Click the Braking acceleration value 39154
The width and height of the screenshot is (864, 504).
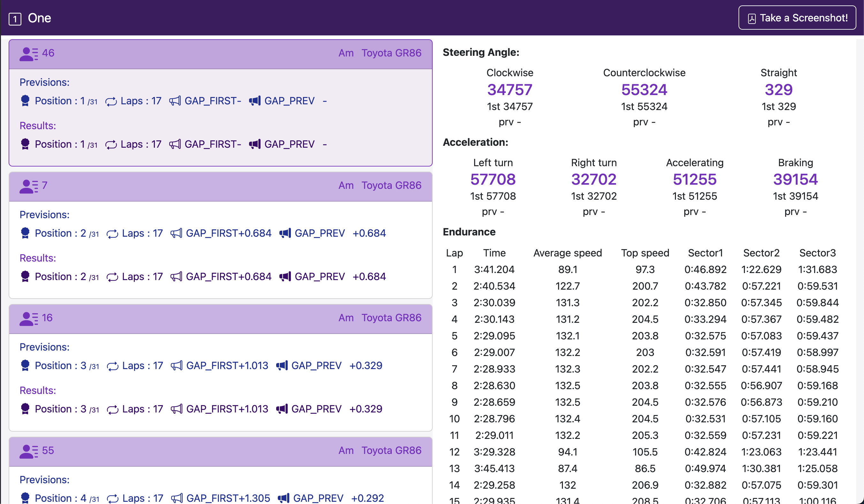pyautogui.click(x=795, y=180)
